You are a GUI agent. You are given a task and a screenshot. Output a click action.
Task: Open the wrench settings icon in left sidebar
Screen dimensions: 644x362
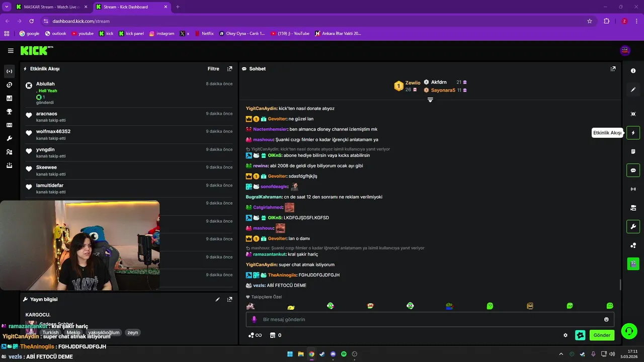[9, 138]
